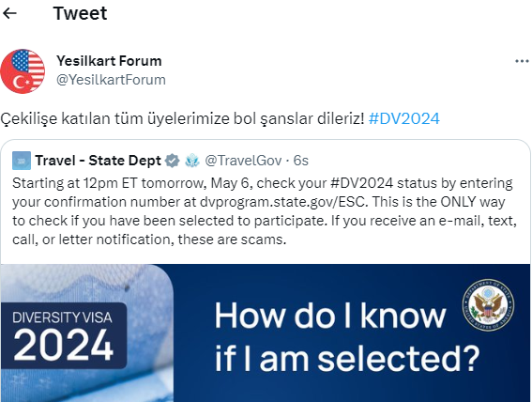Open the @YesilkartForum handle
The image size is (532, 402).
pyautogui.click(x=111, y=80)
